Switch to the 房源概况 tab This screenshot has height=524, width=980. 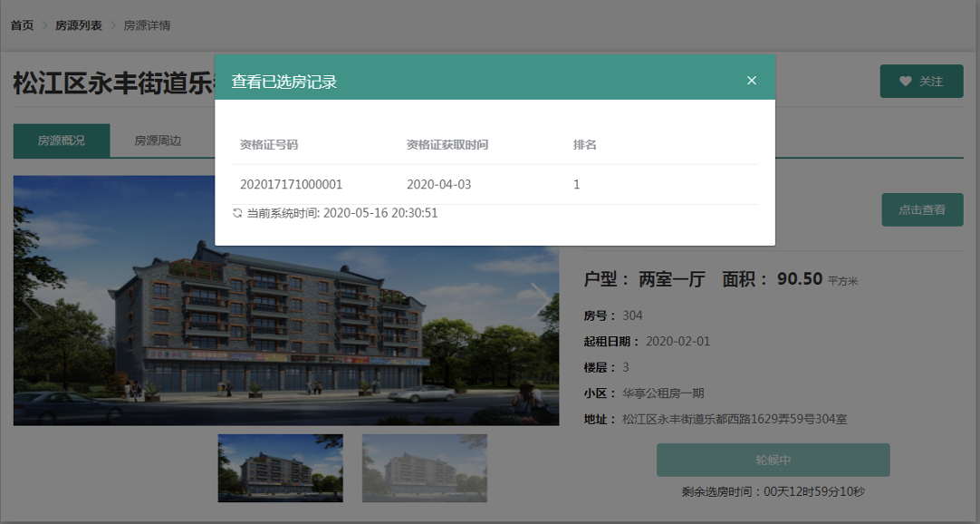[62, 141]
